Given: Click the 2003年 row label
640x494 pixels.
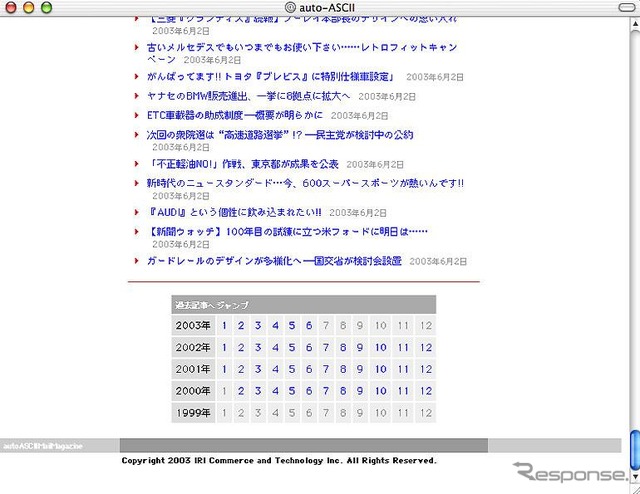Looking at the screenshot, I should (x=193, y=325).
